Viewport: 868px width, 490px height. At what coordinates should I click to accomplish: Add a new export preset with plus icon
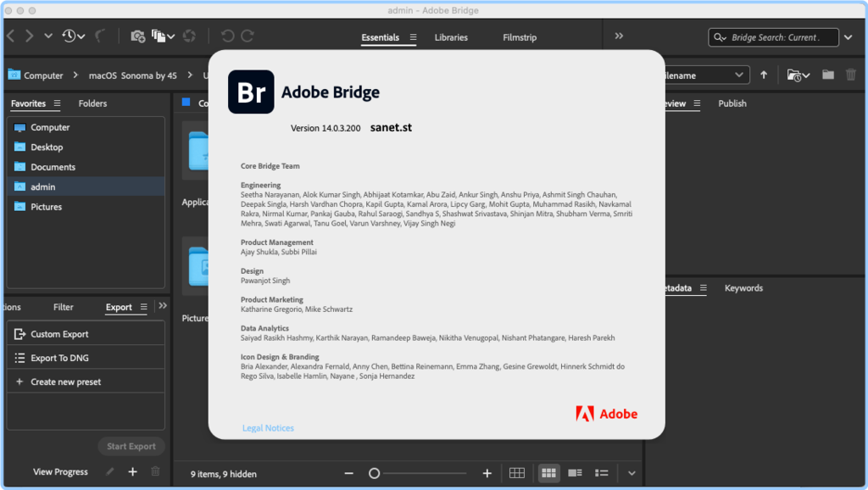click(132, 471)
